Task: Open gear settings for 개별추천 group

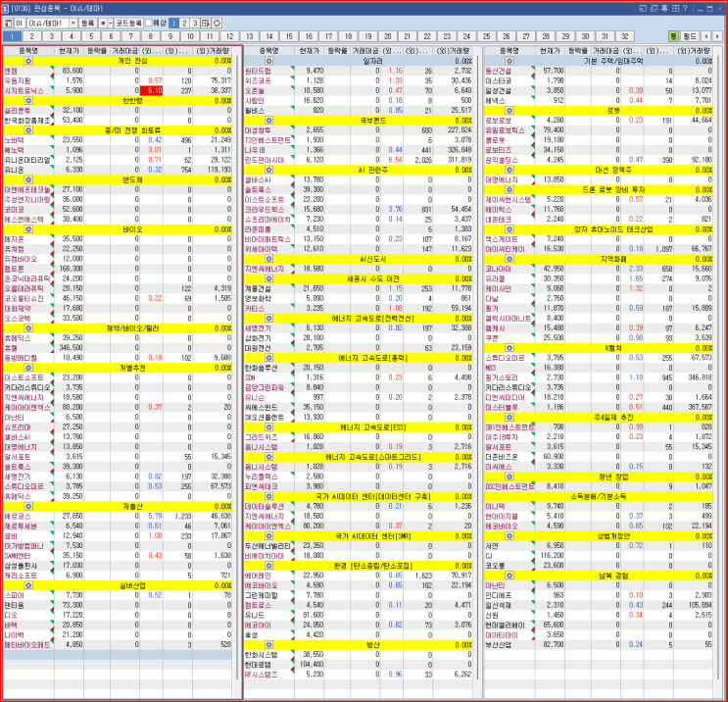Action: pos(28,368)
